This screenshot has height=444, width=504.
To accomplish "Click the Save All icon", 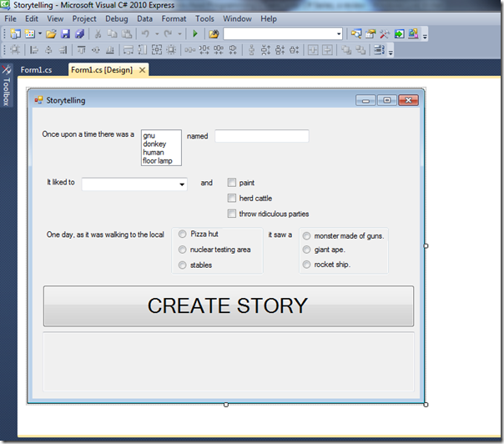I will 79,34.
